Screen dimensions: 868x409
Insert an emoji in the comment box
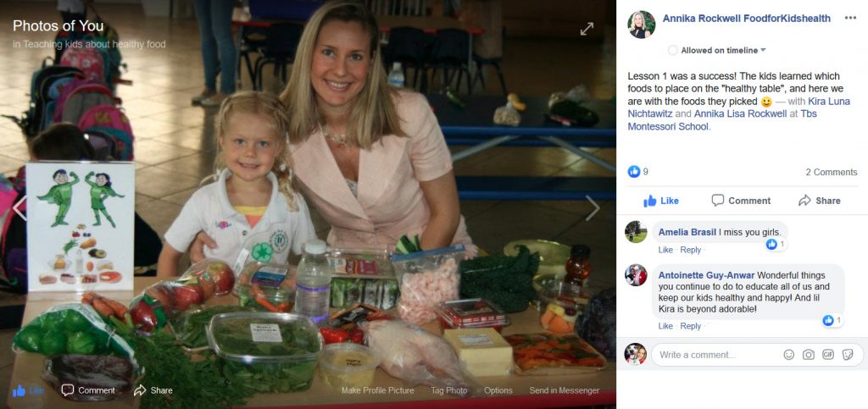[x=789, y=355]
